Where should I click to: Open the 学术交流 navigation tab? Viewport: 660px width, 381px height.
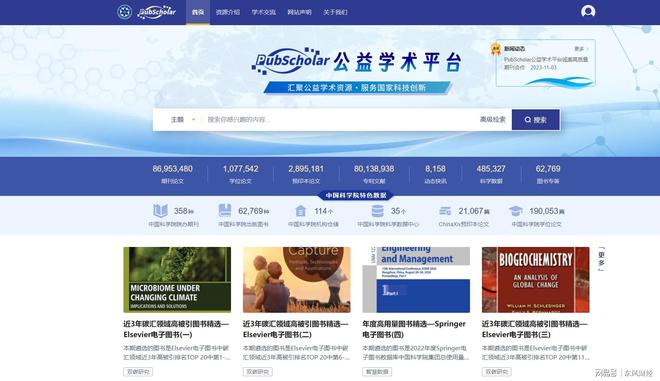tap(263, 12)
